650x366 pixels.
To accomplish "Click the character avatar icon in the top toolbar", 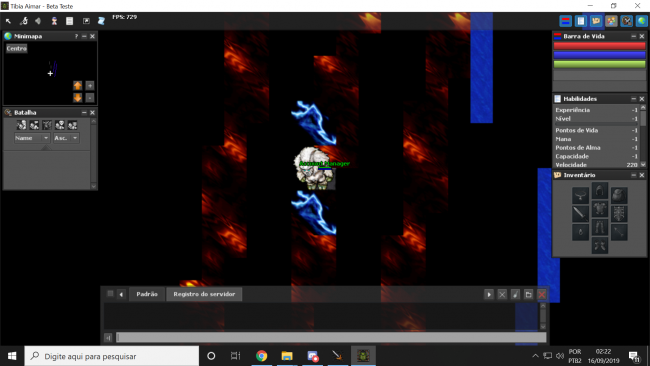I will 54,21.
